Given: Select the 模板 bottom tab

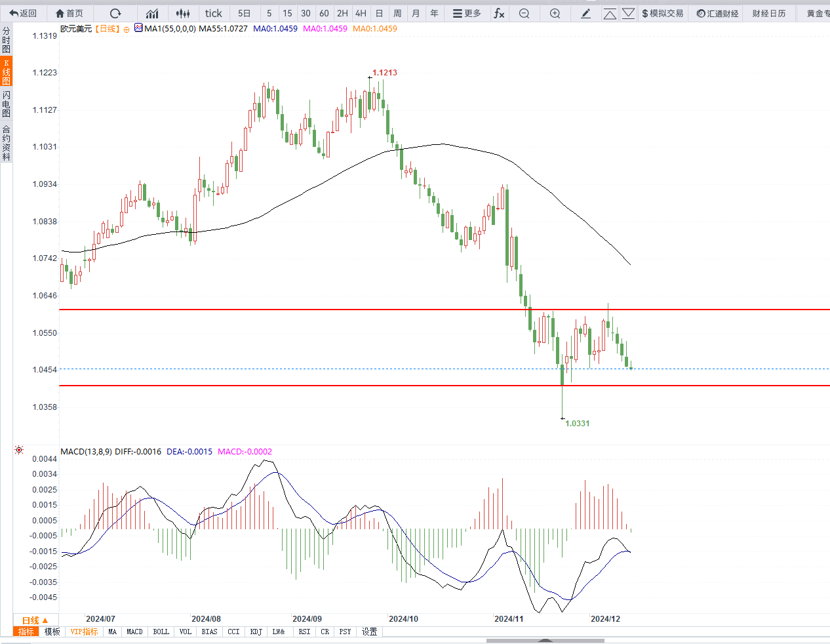Looking at the screenshot, I should point(52,632).
